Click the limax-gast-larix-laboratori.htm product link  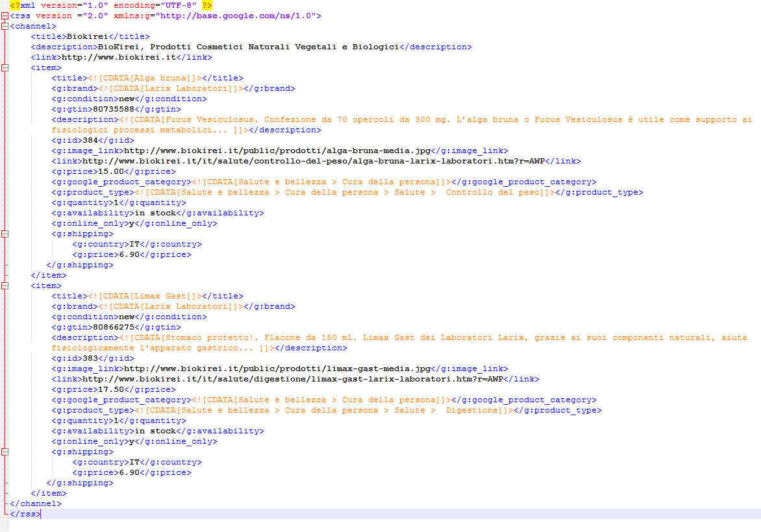293,380
